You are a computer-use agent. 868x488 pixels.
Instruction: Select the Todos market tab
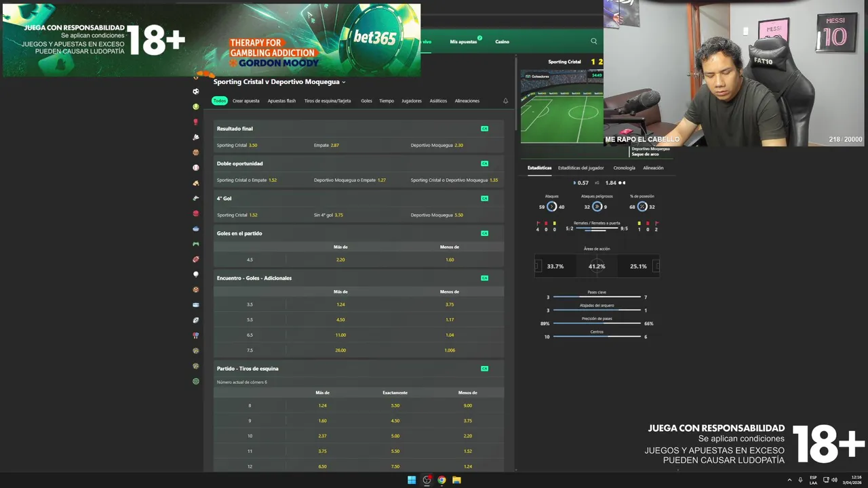(219, 101)
